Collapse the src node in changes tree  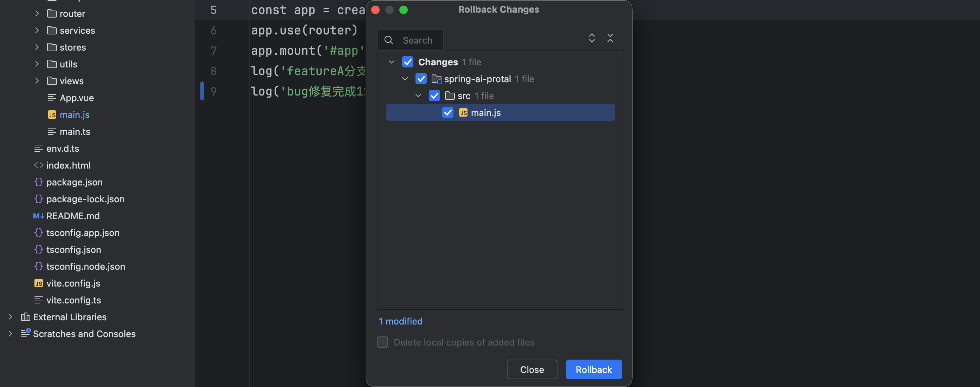point(418,96)
